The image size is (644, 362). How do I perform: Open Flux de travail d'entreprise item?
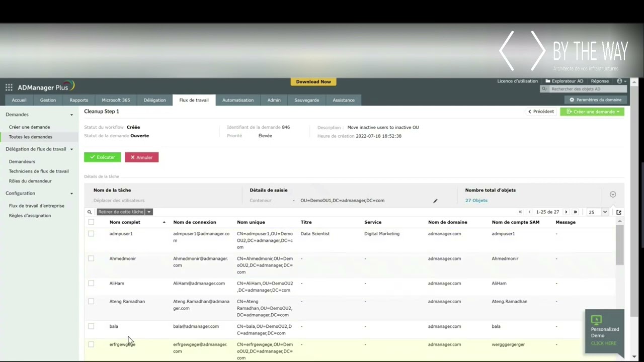(37, 206)
